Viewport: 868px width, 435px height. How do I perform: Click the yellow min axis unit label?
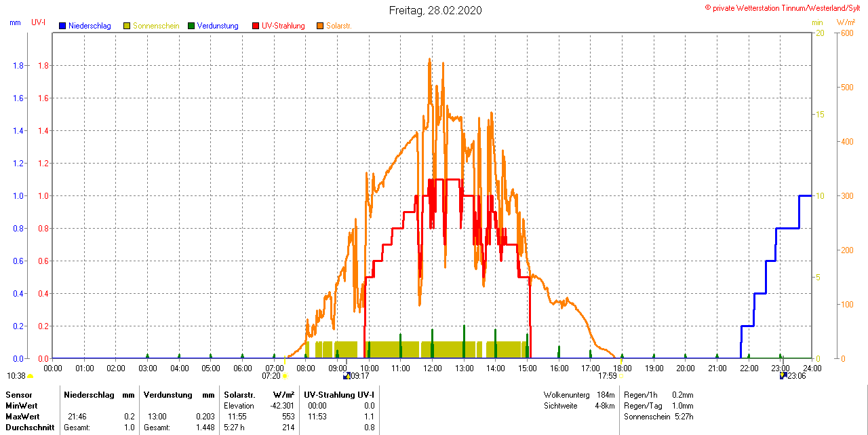click(x=818, y=22)
